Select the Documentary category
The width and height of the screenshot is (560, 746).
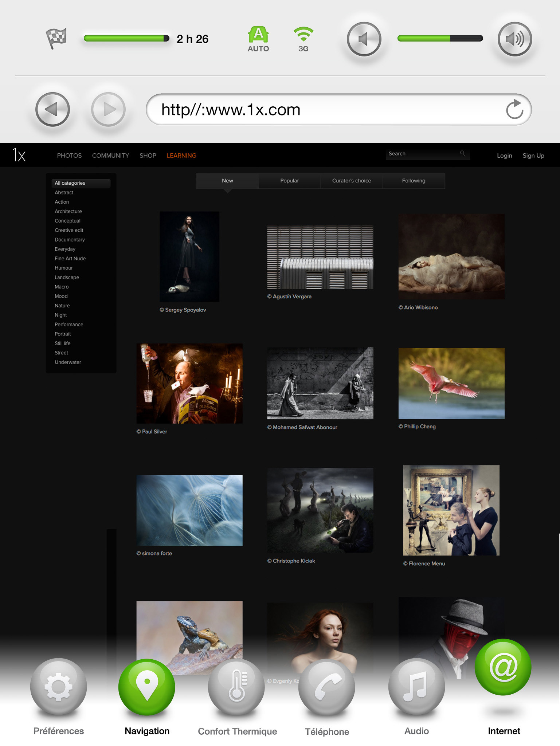click(x=70, y=240)
